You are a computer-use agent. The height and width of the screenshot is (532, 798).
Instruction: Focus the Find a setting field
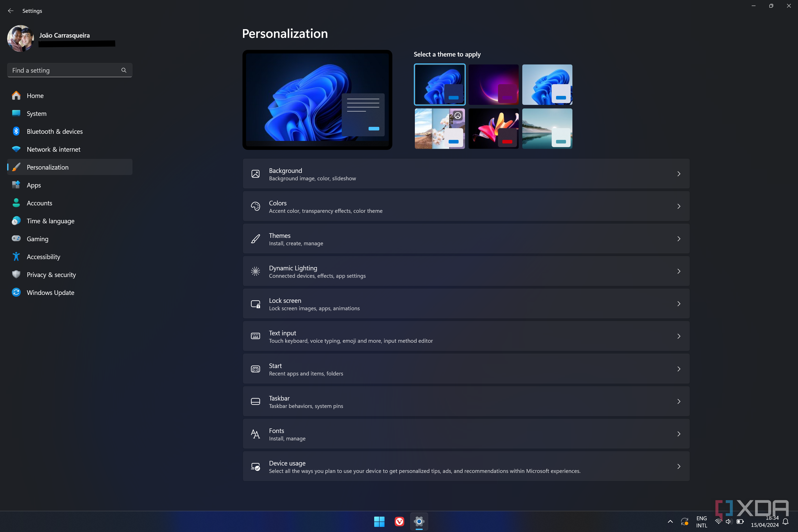tap(70, 70)
